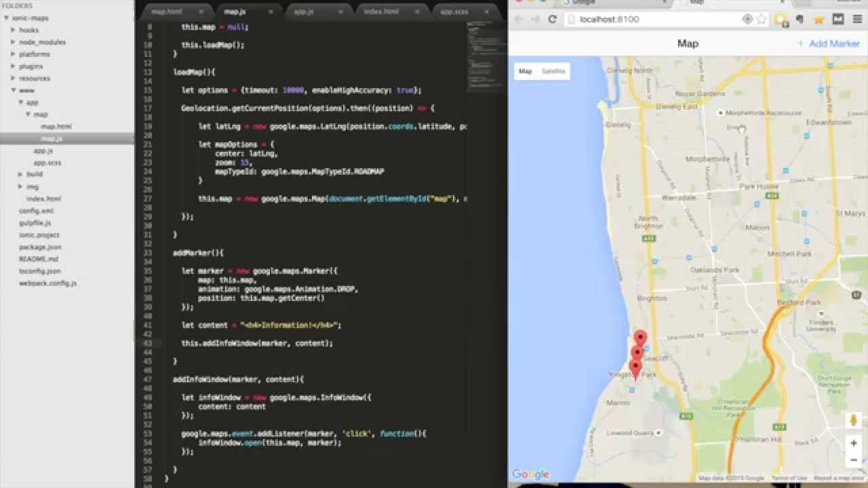Open map.html in the sidebar
868x488 pixels.
[x=56, y=127]
